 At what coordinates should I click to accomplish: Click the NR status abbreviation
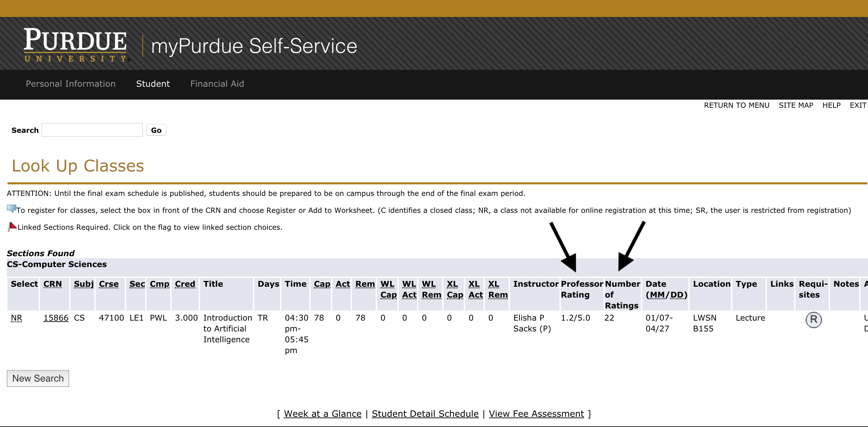17,318
